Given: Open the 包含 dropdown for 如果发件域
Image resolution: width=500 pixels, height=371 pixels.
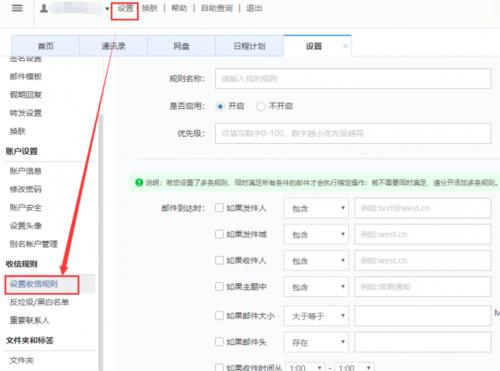Looking at the screenshot, I should pos(316,234).
